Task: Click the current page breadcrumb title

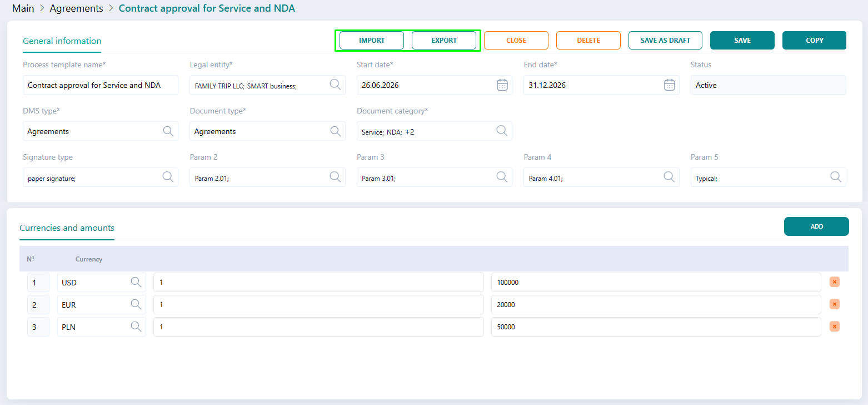Action: [207, 8]
